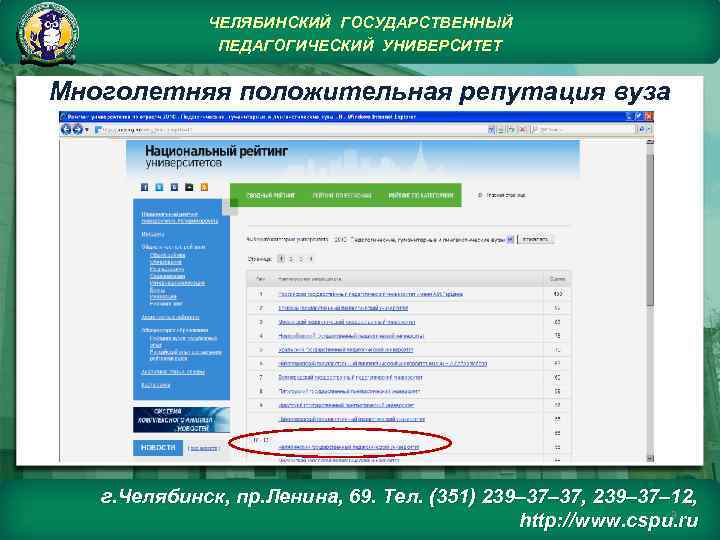Image resolution: width=720 pixels, height=540 pixels.
Task: Open the Сводный рейтинг tab
Action: click(x=270, y=195)
